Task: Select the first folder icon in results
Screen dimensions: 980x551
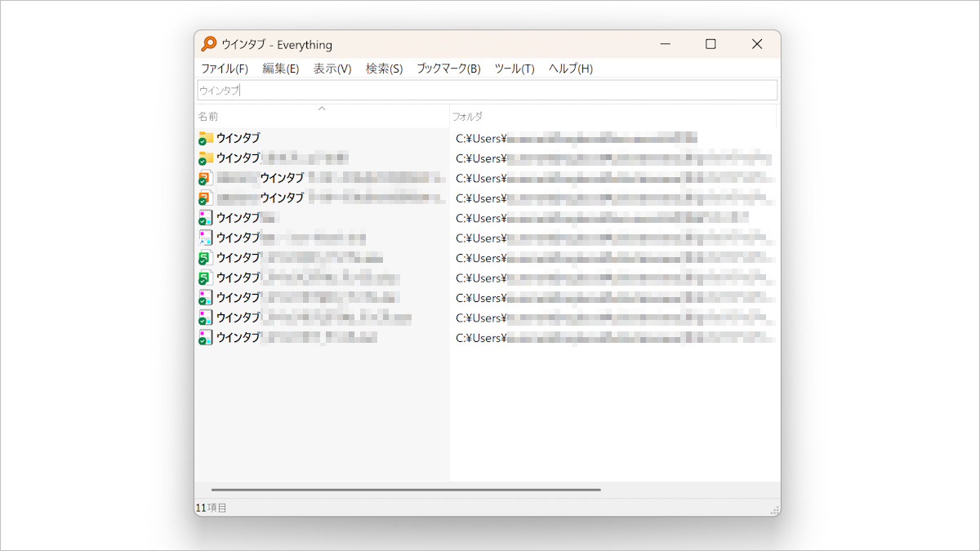Action: pyautogui.click(x=206, y=138)
